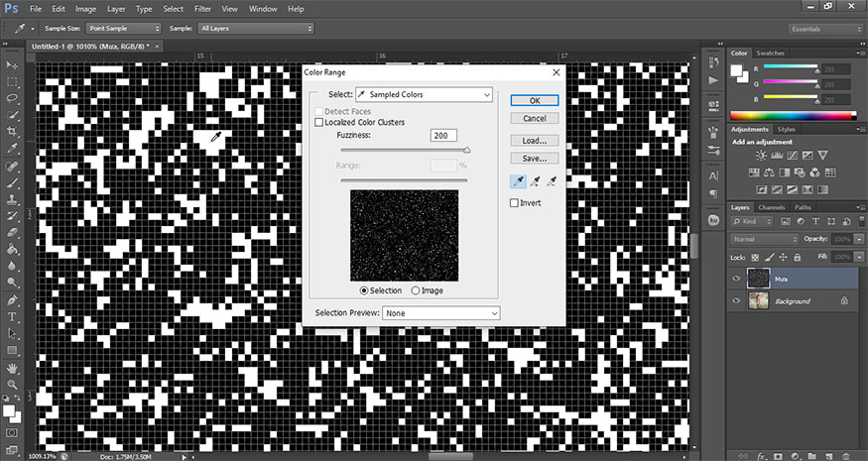Screen dimensions: 868x461
Task: Choose Add to Sample eyedropper in dialog
Action: point(535,181)
